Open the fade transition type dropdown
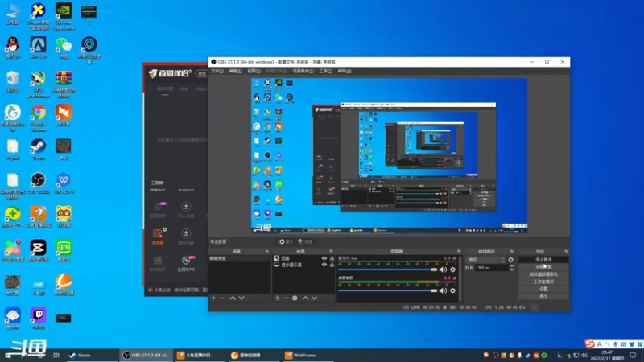This screenshot has width=644, height=362. coord(486,260)
